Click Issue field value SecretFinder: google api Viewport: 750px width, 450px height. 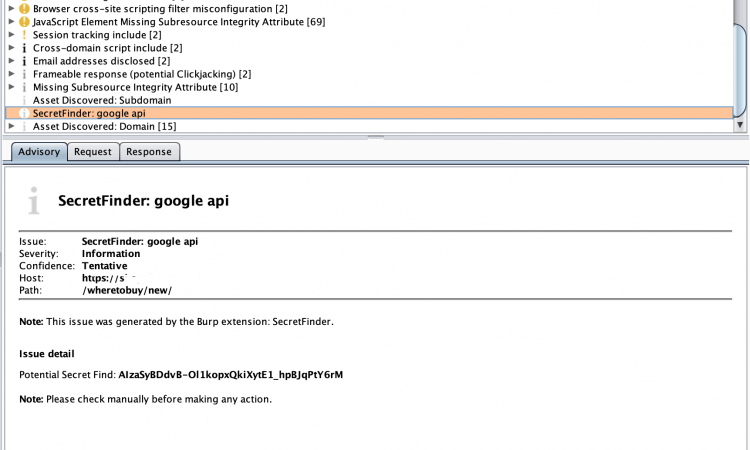click(140, 241)
